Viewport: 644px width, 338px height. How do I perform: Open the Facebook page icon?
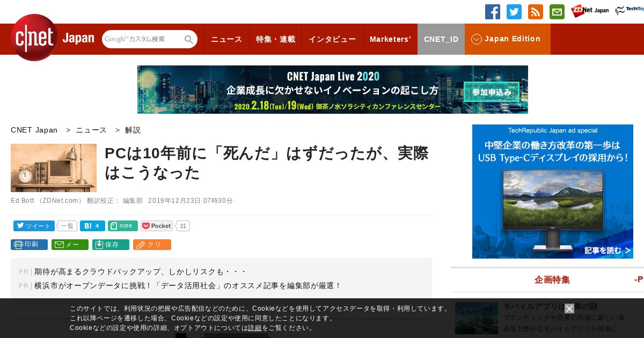[493, 12]
